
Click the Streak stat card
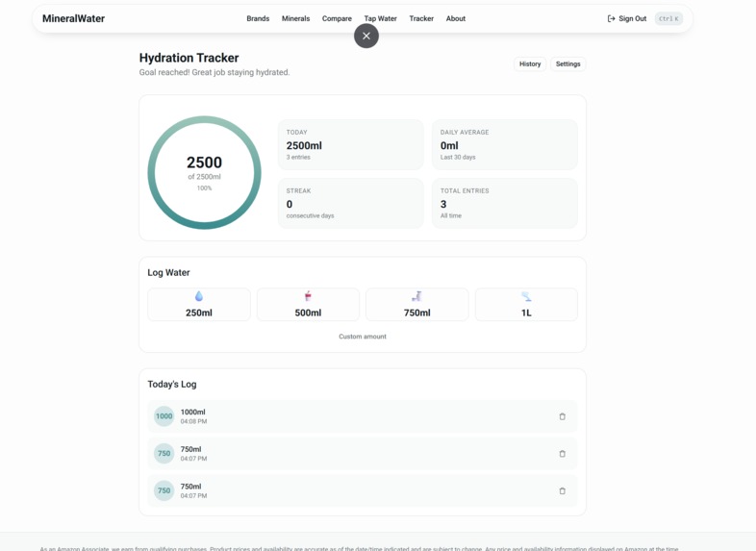click(350, 203)
